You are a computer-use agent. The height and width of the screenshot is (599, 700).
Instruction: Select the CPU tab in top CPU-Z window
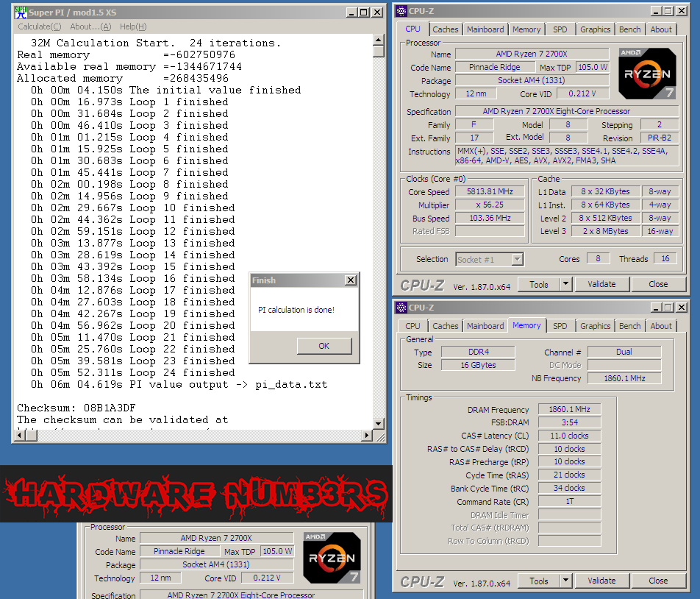coord(413,29)
